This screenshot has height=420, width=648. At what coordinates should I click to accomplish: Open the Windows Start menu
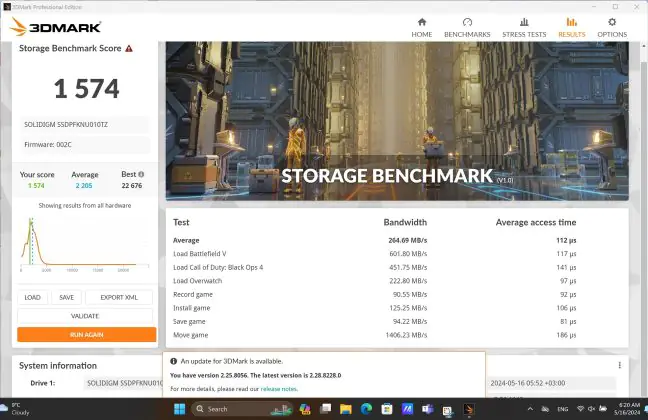180,409
